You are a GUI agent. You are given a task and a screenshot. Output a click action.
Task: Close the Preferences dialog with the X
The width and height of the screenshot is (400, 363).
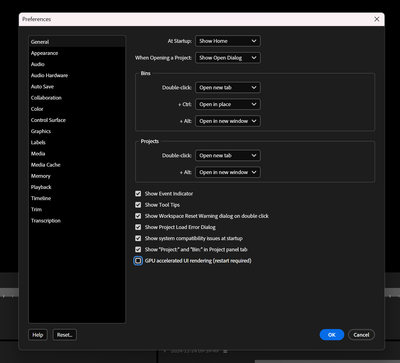(377, 19)
